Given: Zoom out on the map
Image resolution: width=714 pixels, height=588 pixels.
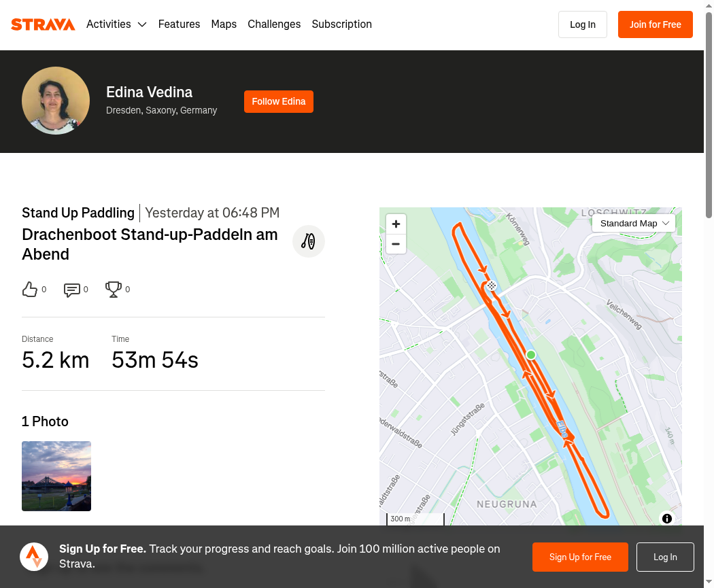Looking at the screenshot, I should click(396, 244).
